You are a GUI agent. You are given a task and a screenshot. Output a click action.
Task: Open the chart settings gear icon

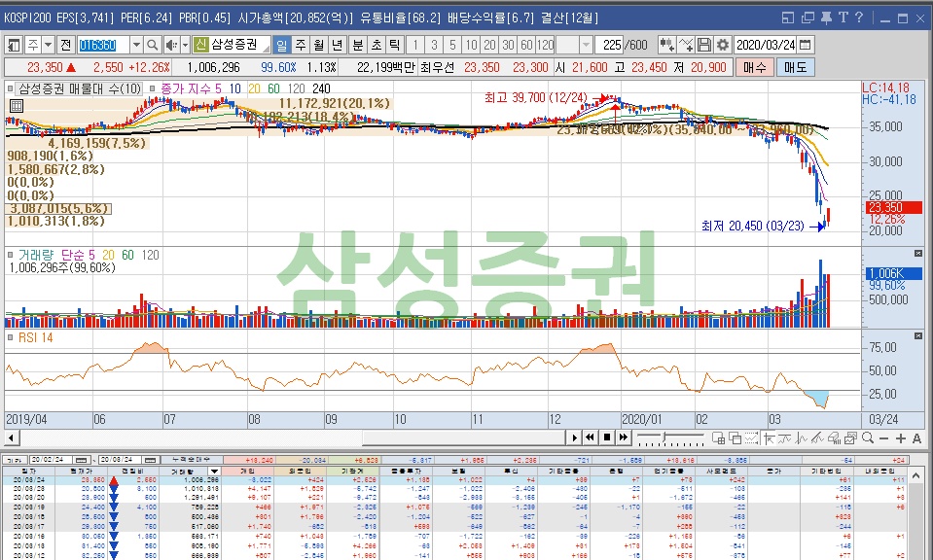click(722, 45)
